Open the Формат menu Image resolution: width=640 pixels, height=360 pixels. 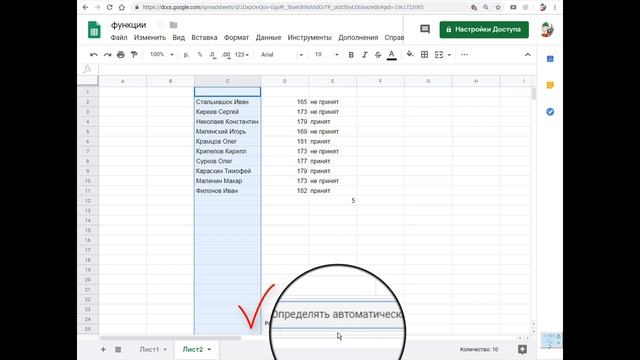236,38
